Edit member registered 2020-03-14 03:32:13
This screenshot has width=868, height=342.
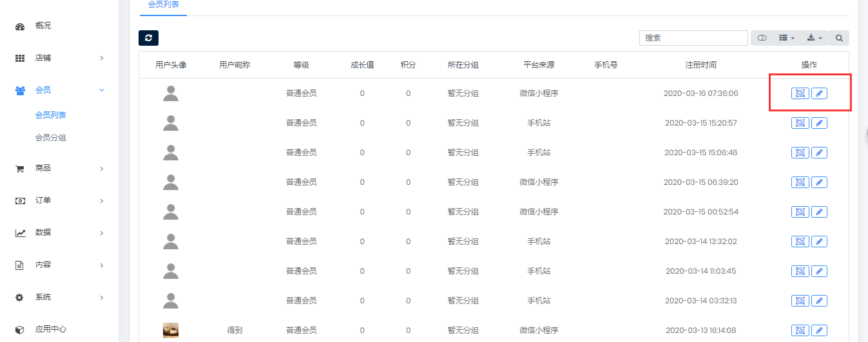pyautogui.click(x=819, y=301)
